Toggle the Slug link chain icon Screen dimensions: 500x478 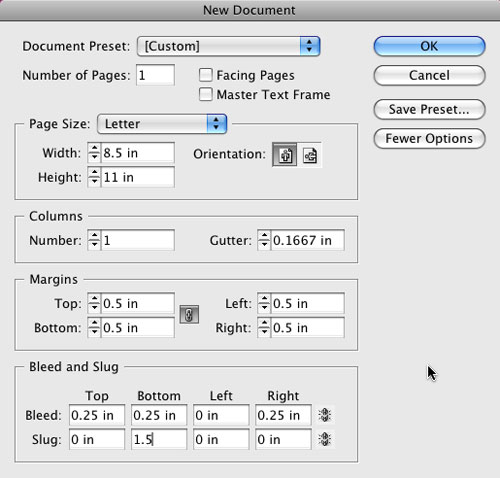point(324,439)
